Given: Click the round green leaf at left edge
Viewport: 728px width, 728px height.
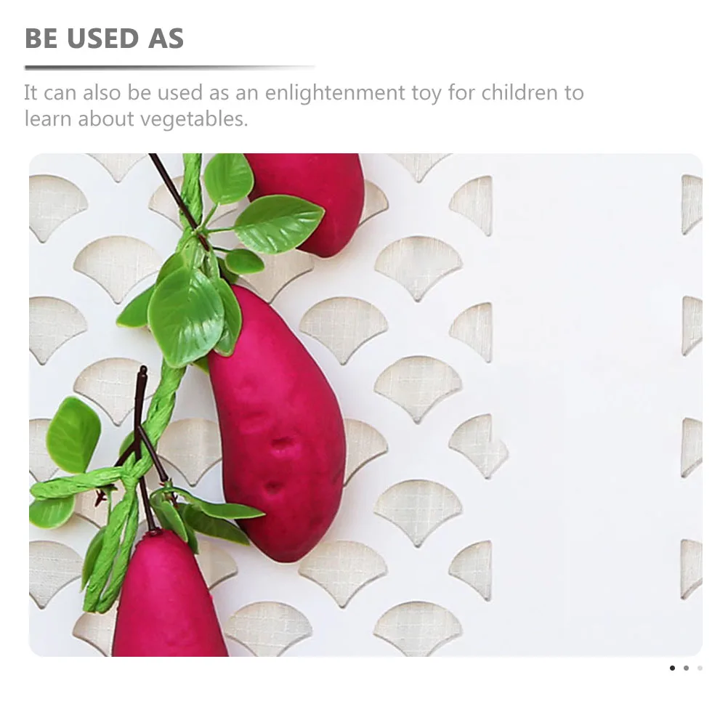Looking at the screenshot, I should coord(73,435).
